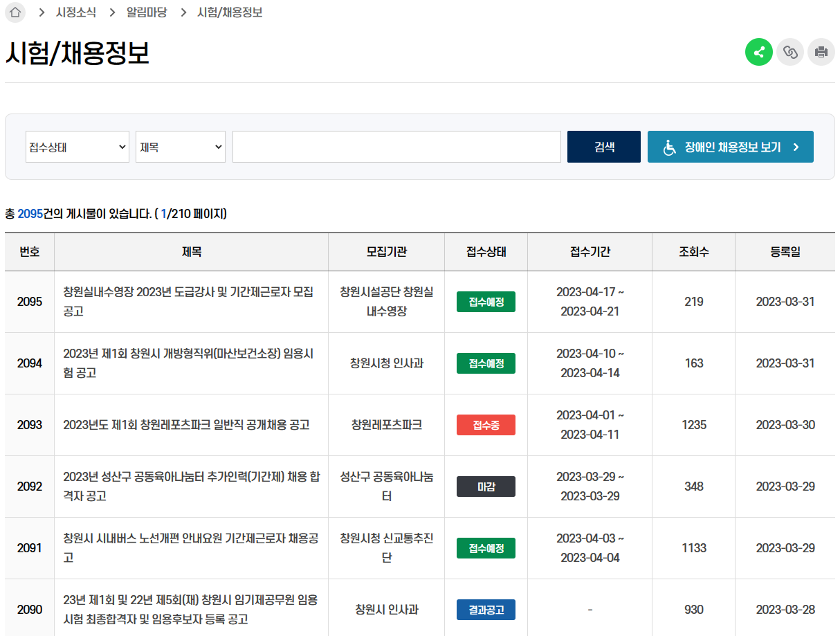Click period 2023-04-10 ~ 2023-04-14
The image size is (840, 636).
point(590,363)
